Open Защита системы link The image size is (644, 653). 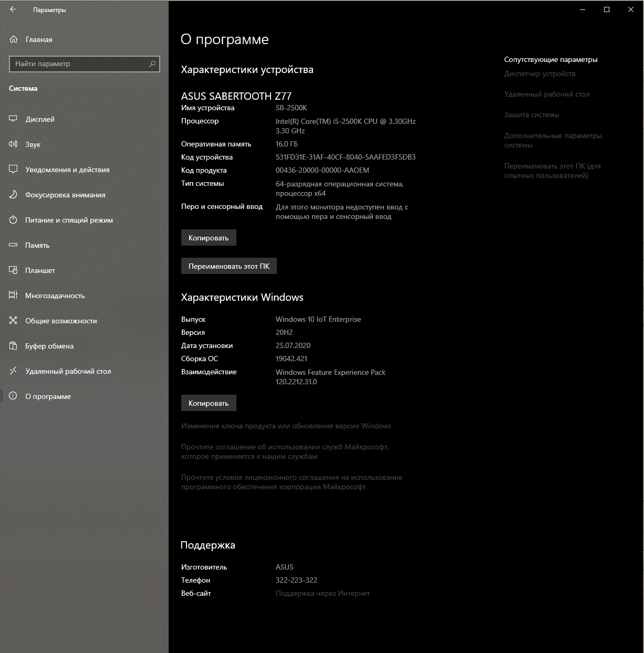532,115
